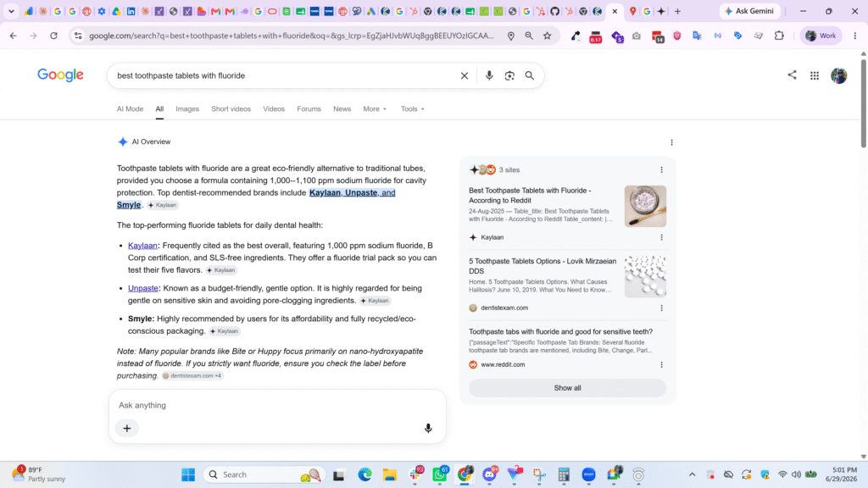Open options for the 3 sites panel

(x=661, y=169)
